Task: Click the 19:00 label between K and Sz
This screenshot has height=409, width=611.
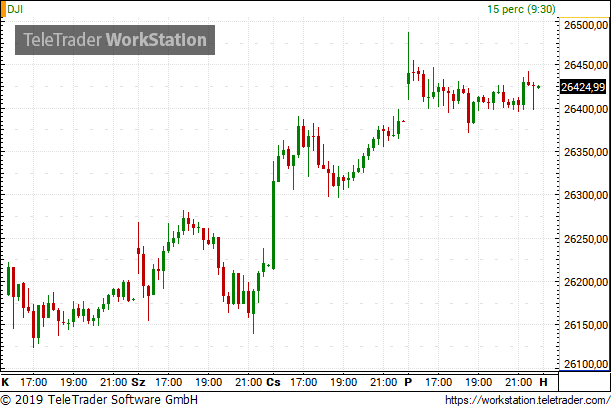Action: [x=74, y=382]
